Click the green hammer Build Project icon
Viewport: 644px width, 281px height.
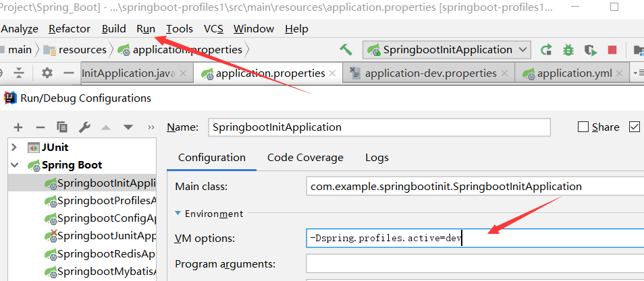[x=346, y=50]
